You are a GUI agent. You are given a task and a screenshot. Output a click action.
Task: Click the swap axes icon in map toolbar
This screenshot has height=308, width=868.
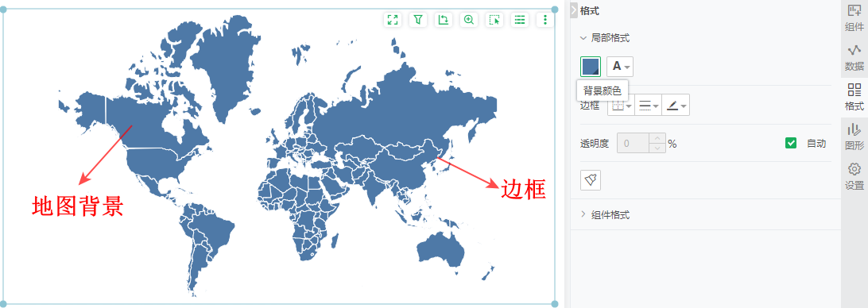[444, 20]
